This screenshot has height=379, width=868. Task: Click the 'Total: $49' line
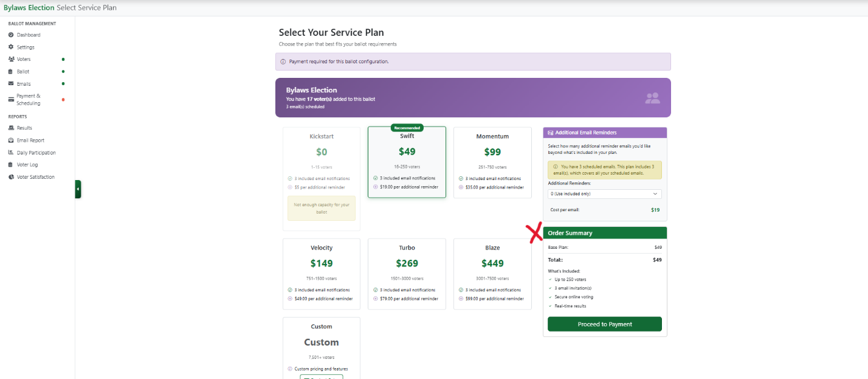[605, 260]
